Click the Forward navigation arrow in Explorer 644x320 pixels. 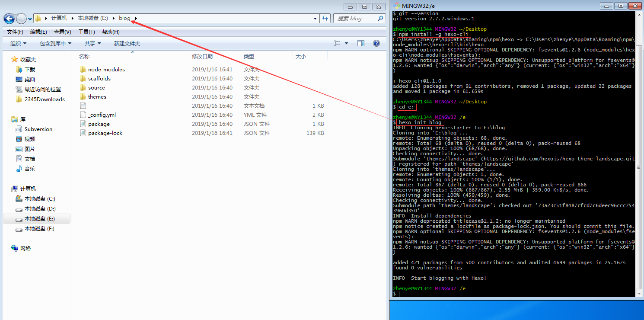[21, 19]
